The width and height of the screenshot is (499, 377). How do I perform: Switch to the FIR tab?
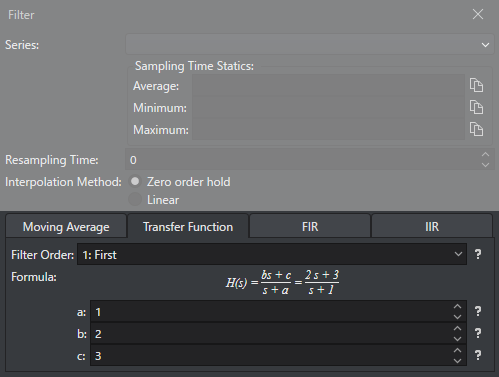coord(310,227)
